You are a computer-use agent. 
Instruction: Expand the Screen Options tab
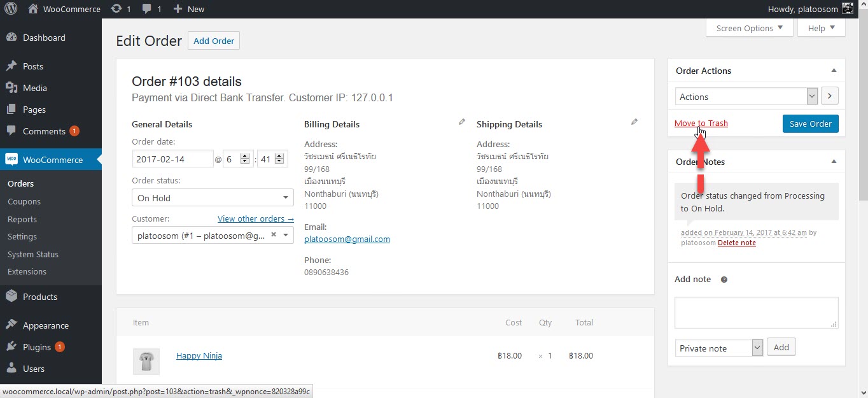coord(750,28)
